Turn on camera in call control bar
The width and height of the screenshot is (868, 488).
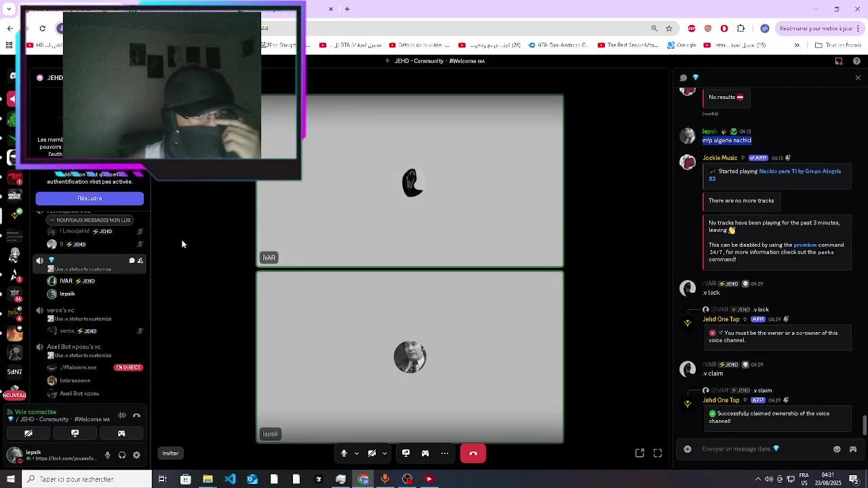[372, 453]
